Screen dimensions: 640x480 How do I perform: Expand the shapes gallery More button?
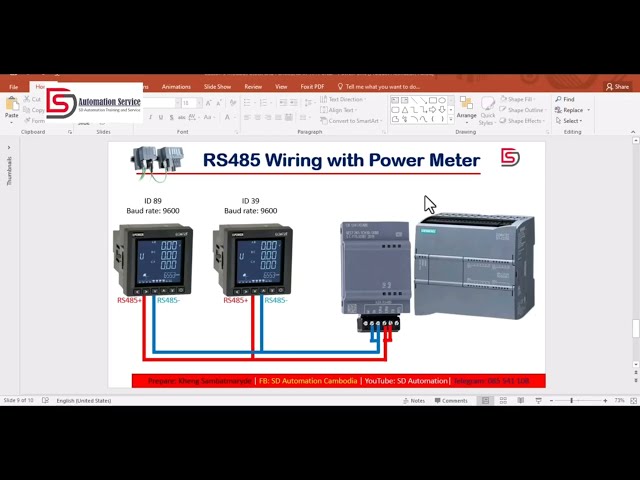pyautogui.click(x=451, y=120)
